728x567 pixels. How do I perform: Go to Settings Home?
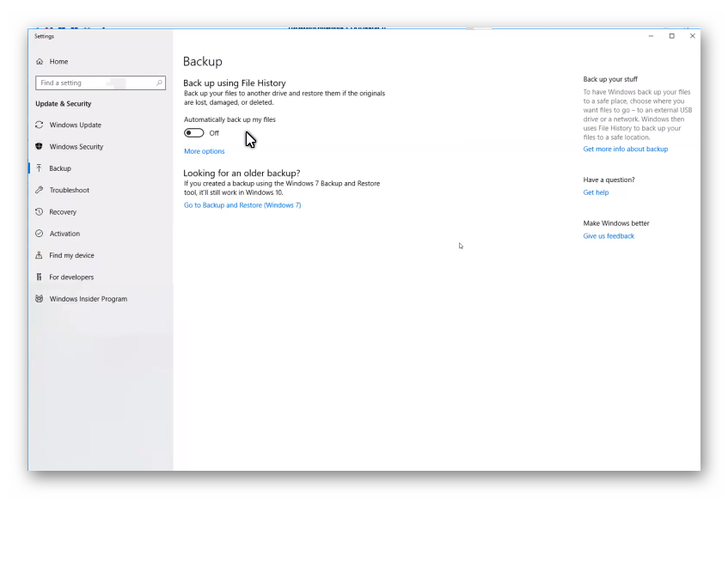click(x=58, y=61)
